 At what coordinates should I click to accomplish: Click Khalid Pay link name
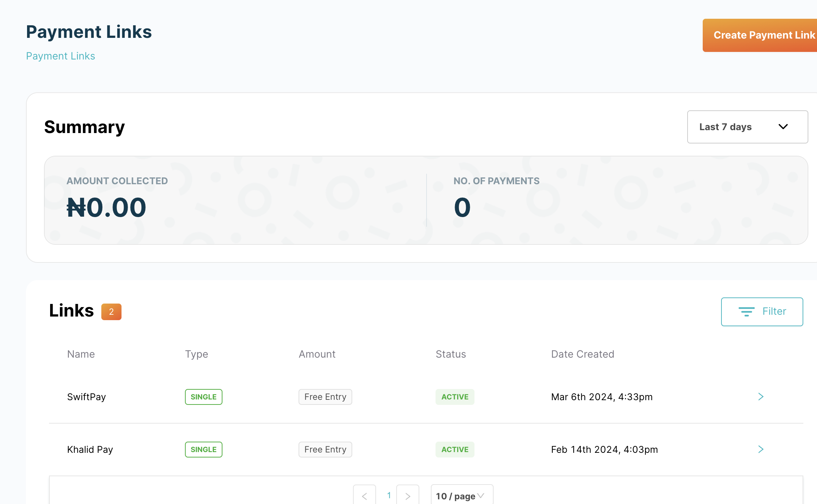tap(90, 450)
